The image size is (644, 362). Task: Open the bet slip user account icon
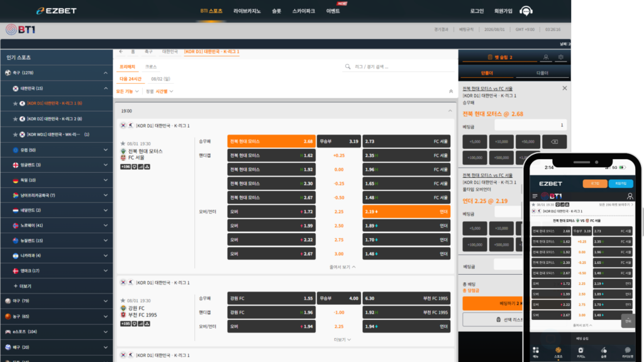click(x=546, y=57)
